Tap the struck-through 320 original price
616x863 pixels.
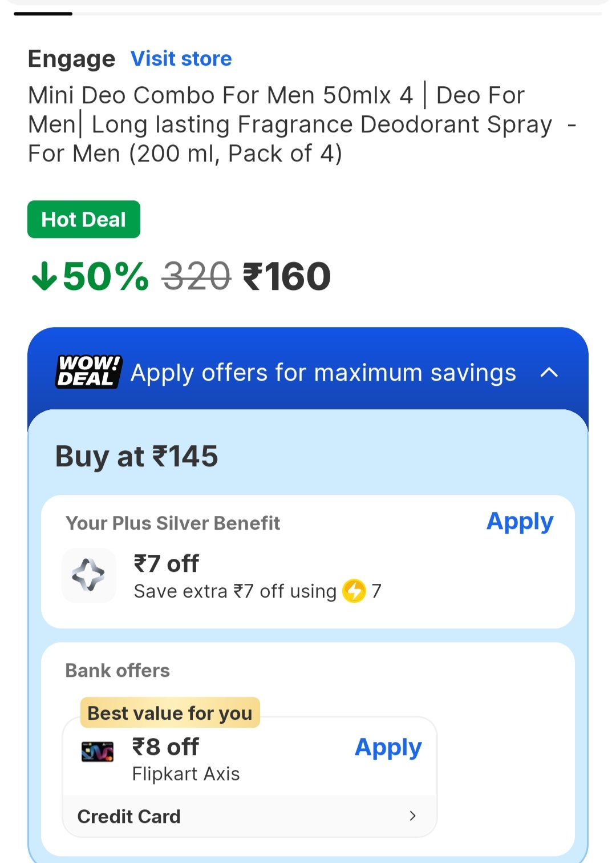[x=197, y=277]
